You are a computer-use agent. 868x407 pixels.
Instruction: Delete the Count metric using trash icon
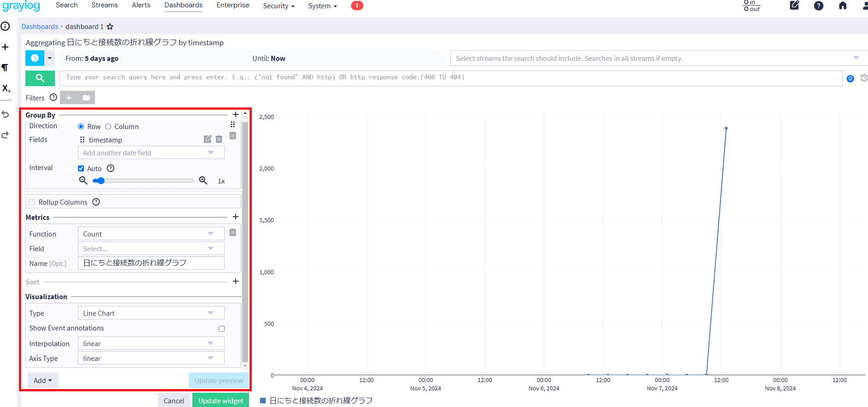233,233
